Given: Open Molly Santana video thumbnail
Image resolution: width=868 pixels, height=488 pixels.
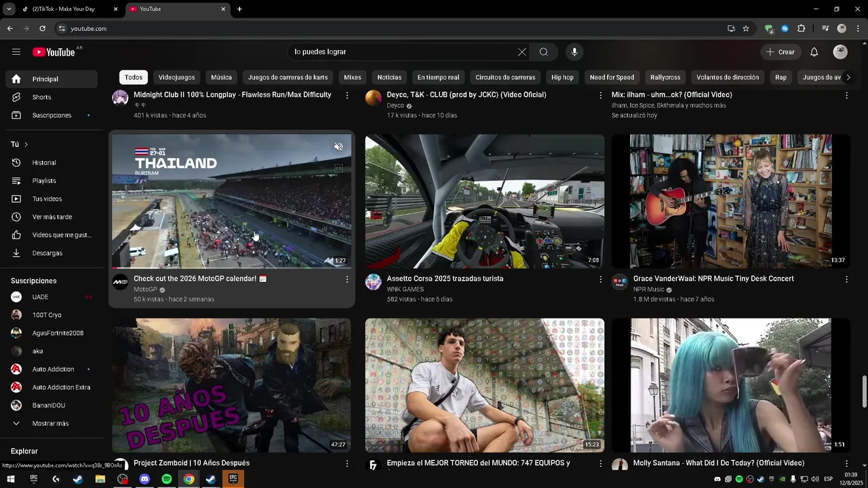Looking at the screenshot, I should coord(731,385).
